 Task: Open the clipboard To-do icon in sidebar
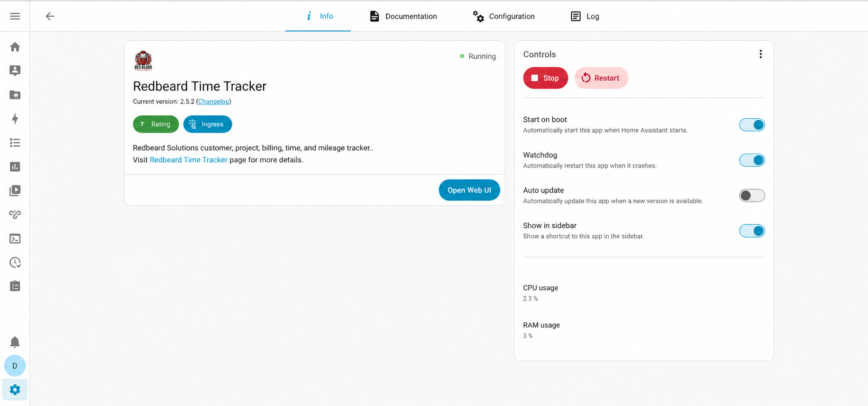tap(15, 286)
